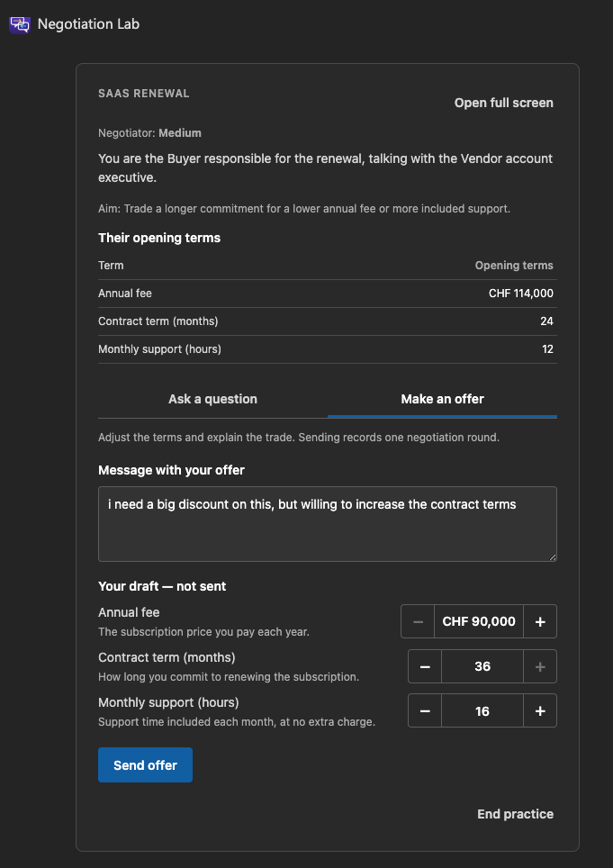
Task: Click the monthly support value 16
Action: point(482,710)
